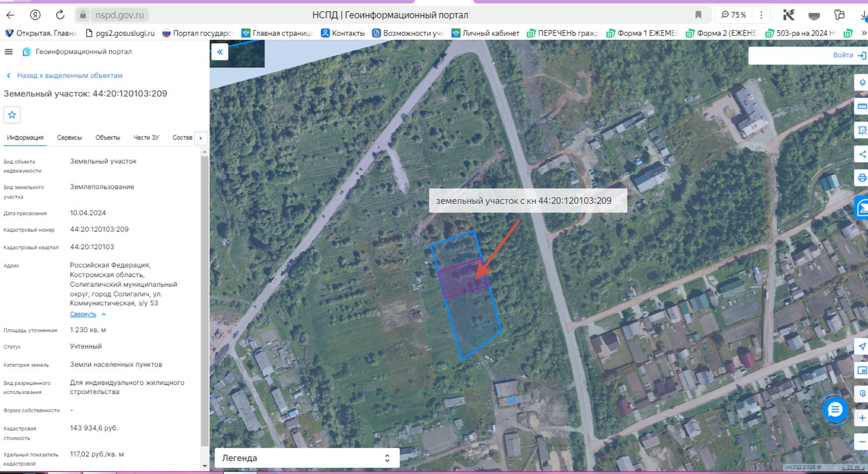Screen dimensions: 868x474
Task: Go back via Назад к выделенным объектам
Action: 64,76
